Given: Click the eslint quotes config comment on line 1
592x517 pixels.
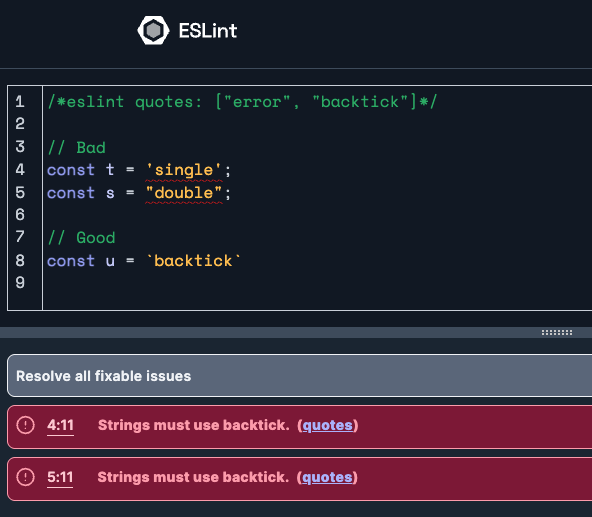Looking at the screenshot, I should (x=242, y=102).
